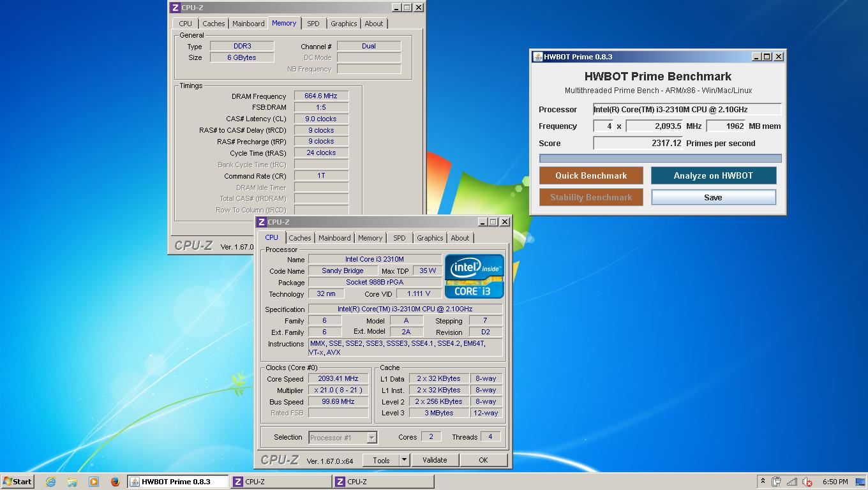This screenshot has height=490, width=868.
Task: Click the MB mem field showing 1962
Action: [x=726, y=126]
